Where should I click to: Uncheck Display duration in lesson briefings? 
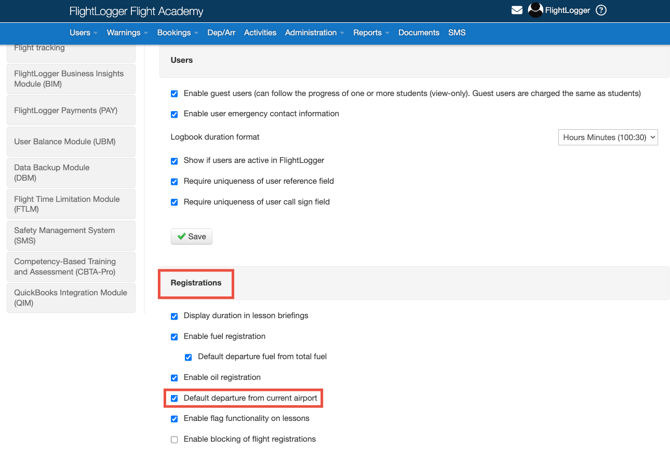click(x=174, y=316)
